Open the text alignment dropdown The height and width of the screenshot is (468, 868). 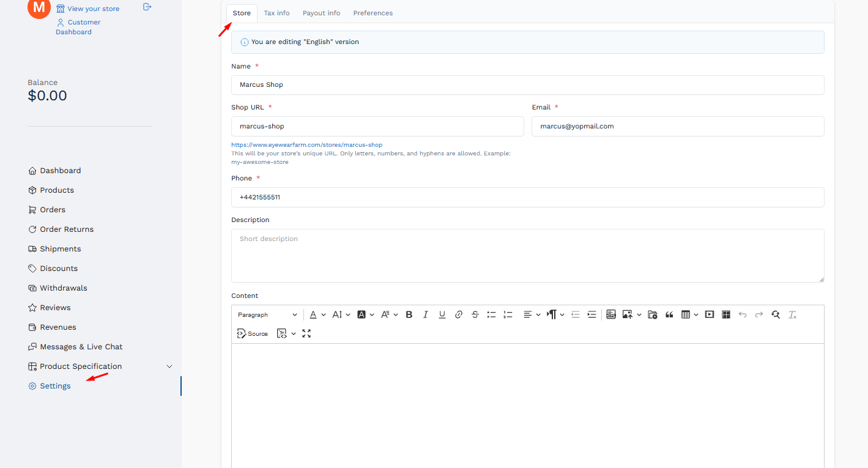pyautogui.click(x=532, y=314)
